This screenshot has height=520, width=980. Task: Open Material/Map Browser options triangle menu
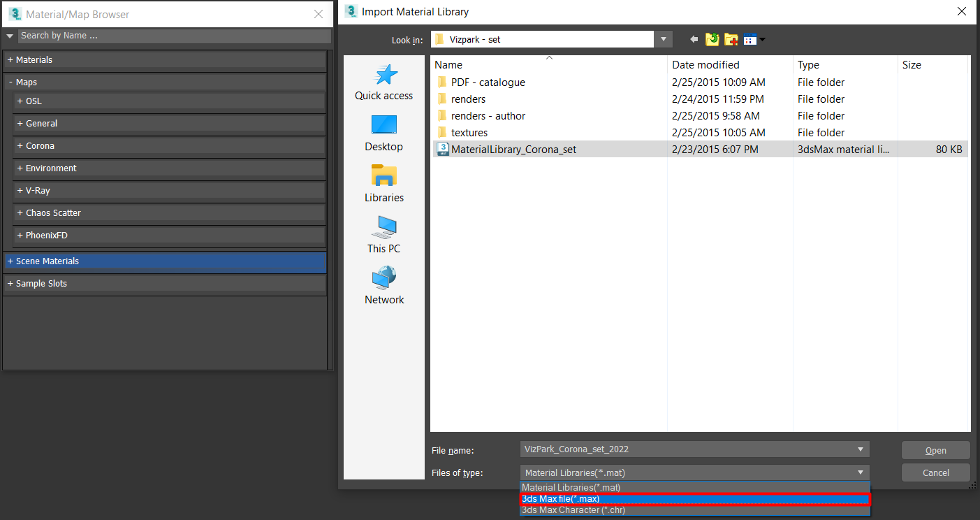click(x=10, y=36)
